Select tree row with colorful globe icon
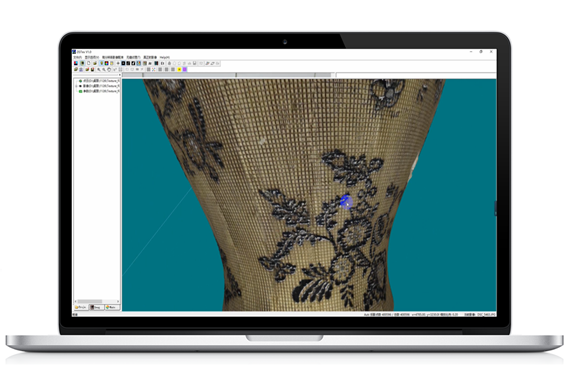This screenshot has width=569, height=392. pos(99,81)
